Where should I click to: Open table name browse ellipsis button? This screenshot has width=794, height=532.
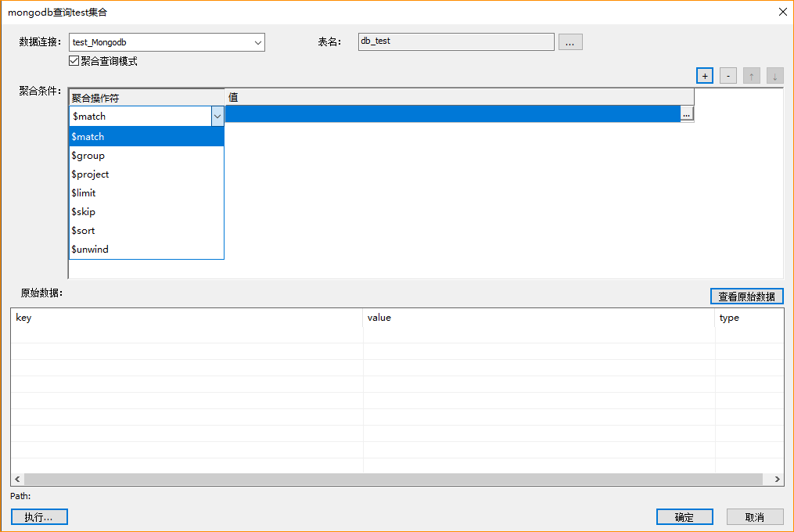tap(569, 42)
